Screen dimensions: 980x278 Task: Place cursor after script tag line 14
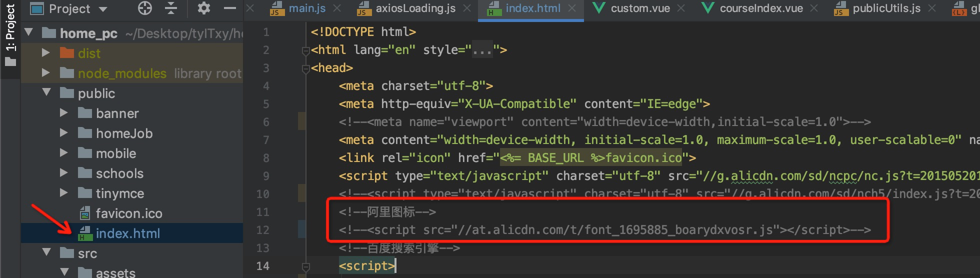coord(395,266)
